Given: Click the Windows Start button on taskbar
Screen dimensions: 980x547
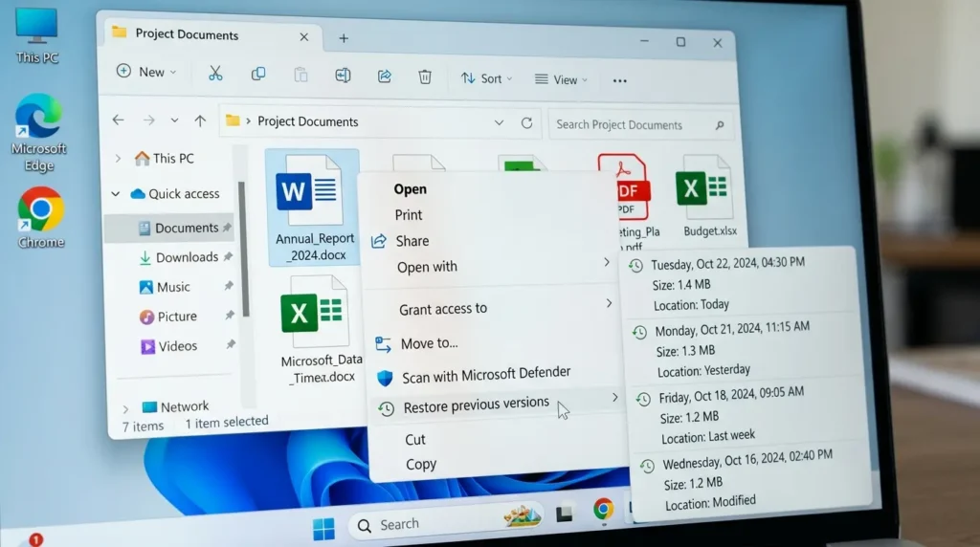Looking at the screenshot, I should click(x=323, y=529).
